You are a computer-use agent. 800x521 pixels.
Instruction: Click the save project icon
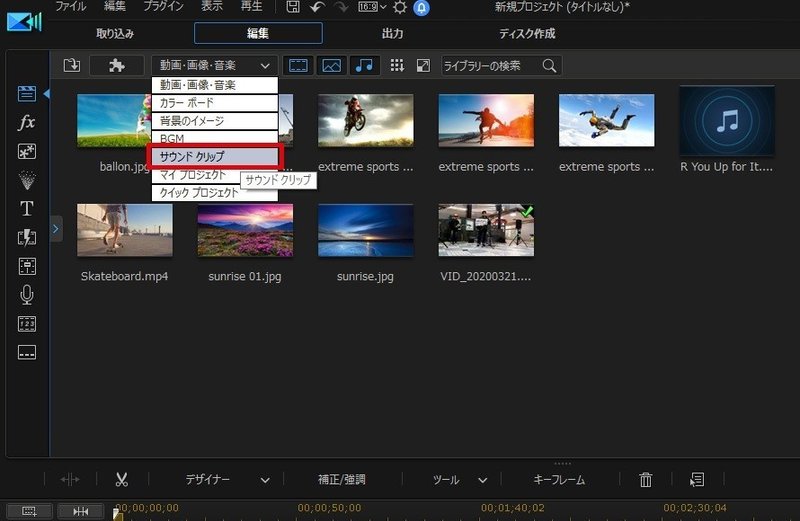point(293,7)
